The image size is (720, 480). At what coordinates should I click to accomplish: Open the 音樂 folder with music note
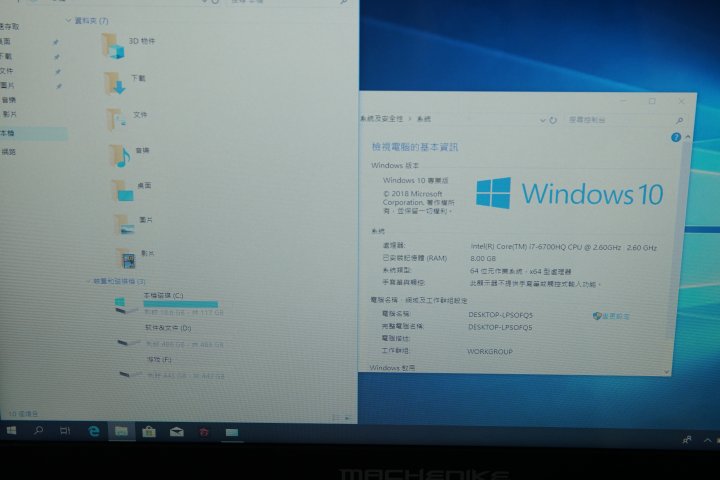pos(119,155)
